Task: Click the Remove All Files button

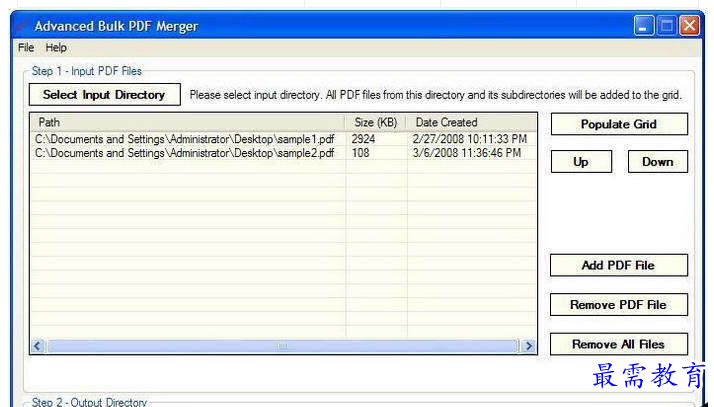Action: pyautogui.click(x=618, y=344)
